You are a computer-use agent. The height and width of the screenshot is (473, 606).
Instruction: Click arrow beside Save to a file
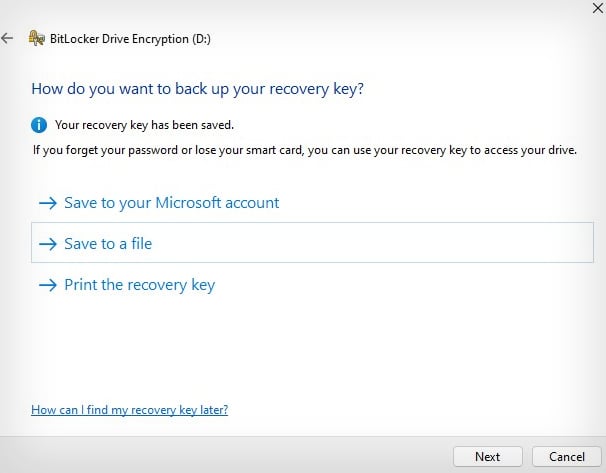click(48, 244)
